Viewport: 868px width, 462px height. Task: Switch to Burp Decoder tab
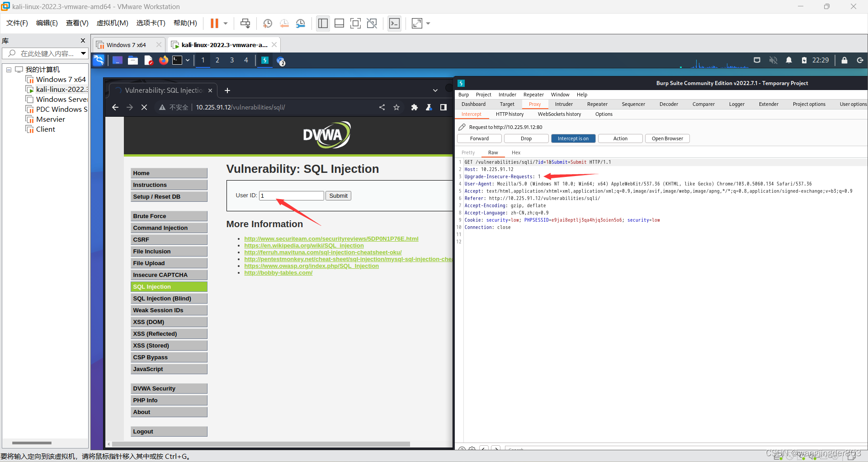(669, 104)
